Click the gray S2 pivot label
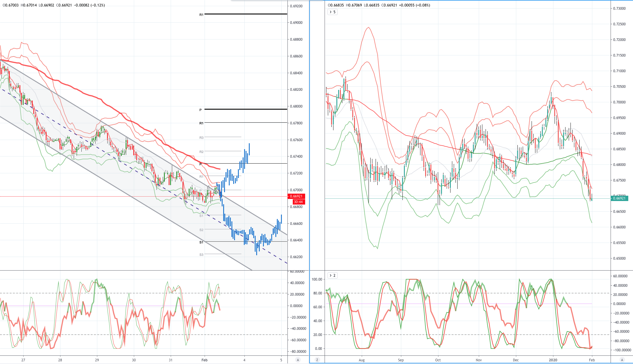Screen dimensions: 633x364 201,230
